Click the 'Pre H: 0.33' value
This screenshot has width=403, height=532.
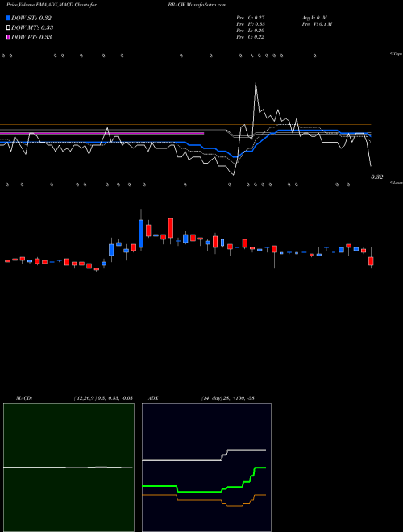pos(251,24)
